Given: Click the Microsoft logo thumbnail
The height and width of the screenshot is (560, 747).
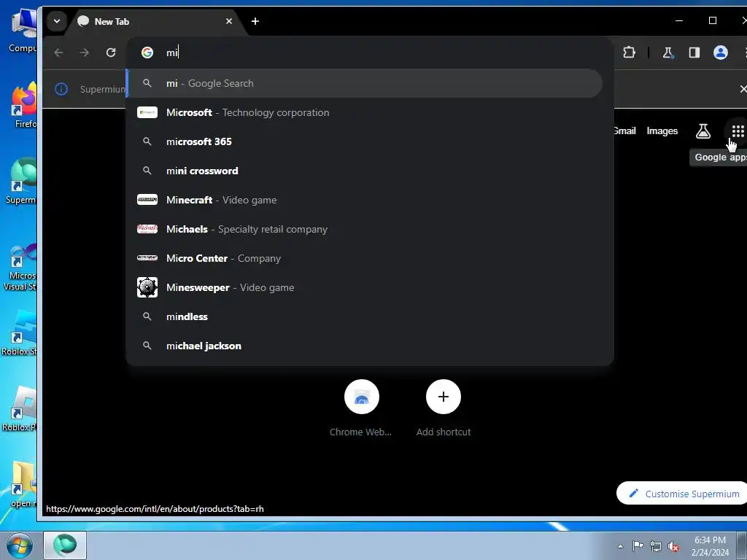Looking at the screenshot, I should coord(147,112).
